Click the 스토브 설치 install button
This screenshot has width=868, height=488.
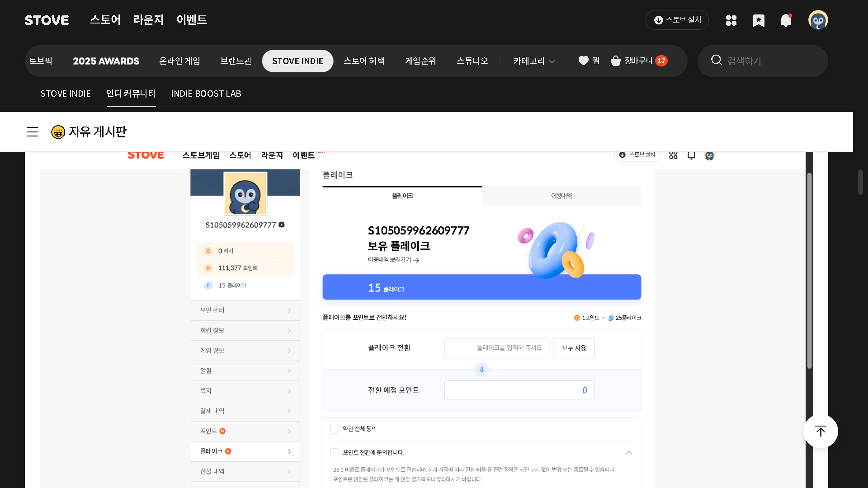(677, 20)
